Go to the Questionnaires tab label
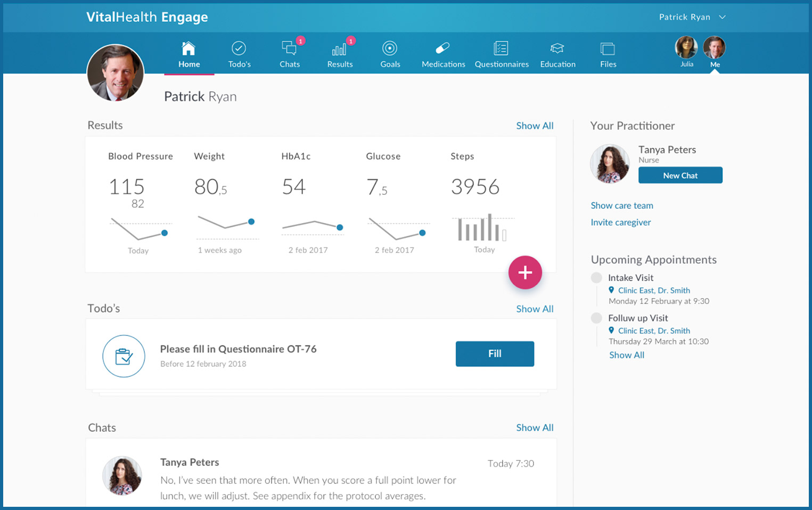Image resolution: width=812 pixels, height=510 pixels. [502, 64]
